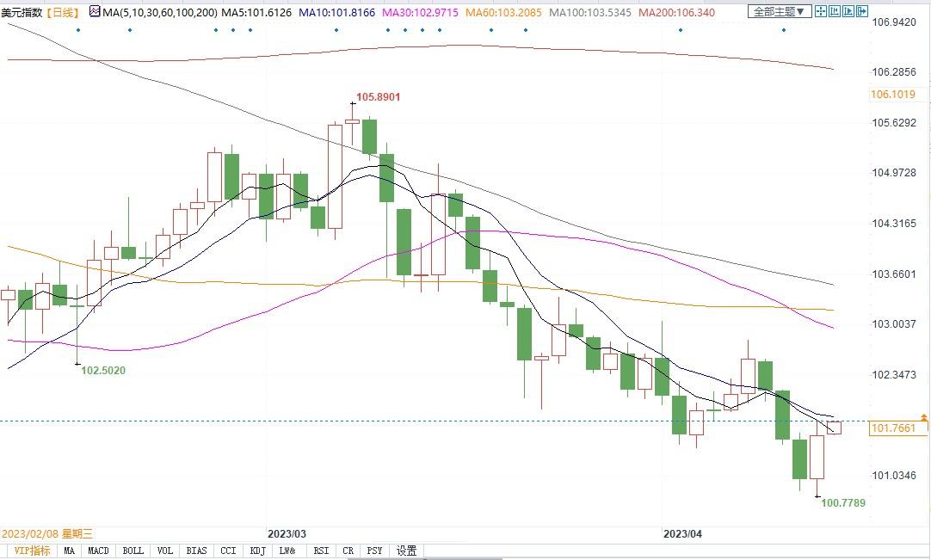The width and height of the screenshot is (931, 560).
Task: Open the 全部主题 theme dropdown
Action: pos(780,11)
